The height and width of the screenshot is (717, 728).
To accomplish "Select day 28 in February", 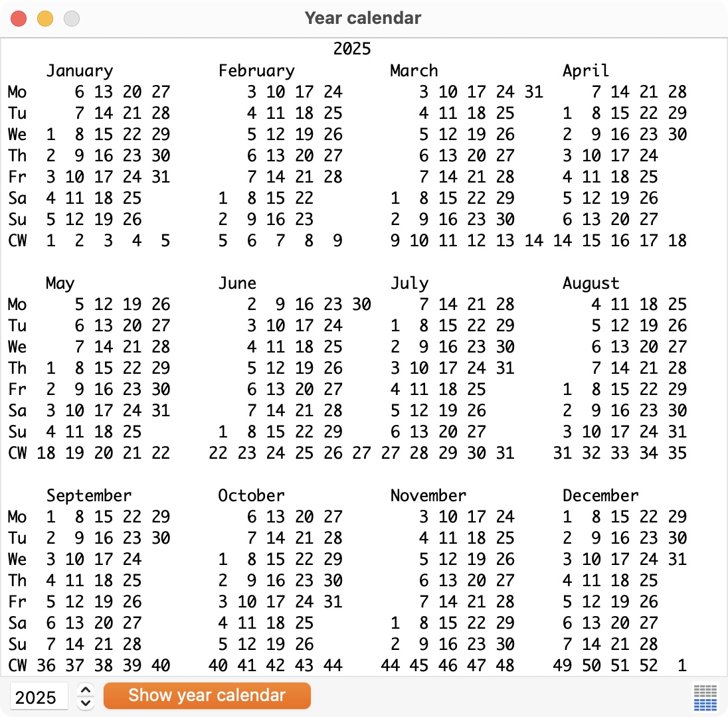I will [x=333, y=177].
